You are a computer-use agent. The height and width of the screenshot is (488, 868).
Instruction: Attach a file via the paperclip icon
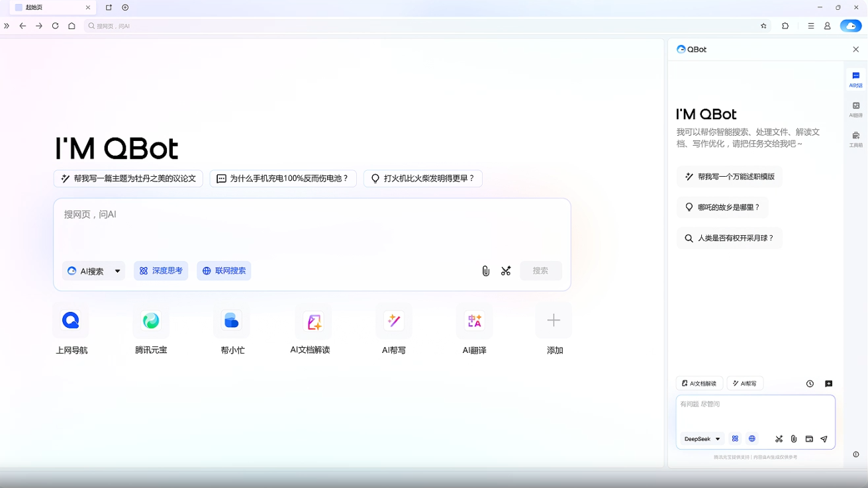point(793,438)
